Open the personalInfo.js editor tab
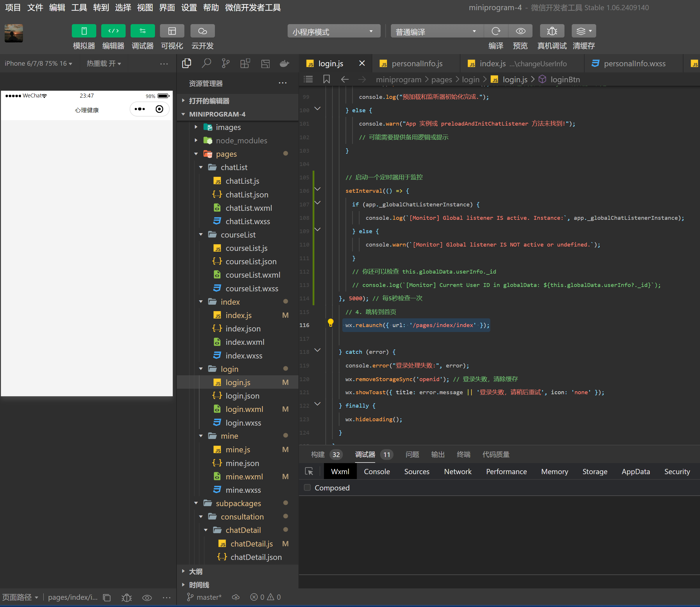Viewport: 700px width, 607px height. (417, 63)
